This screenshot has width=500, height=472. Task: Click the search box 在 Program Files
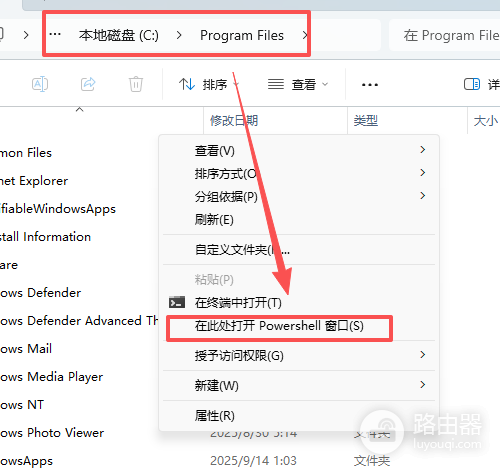tap(445, 35)
